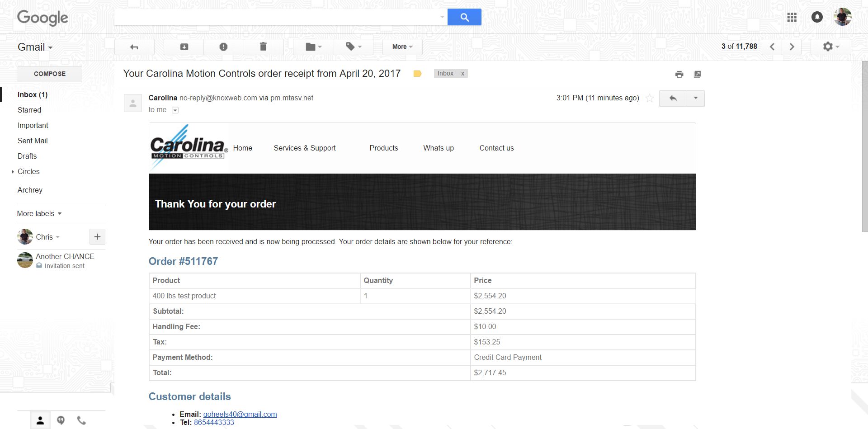Open the Products link in email
The width and height of the screenshot is (868, 429).
[384, 148]
